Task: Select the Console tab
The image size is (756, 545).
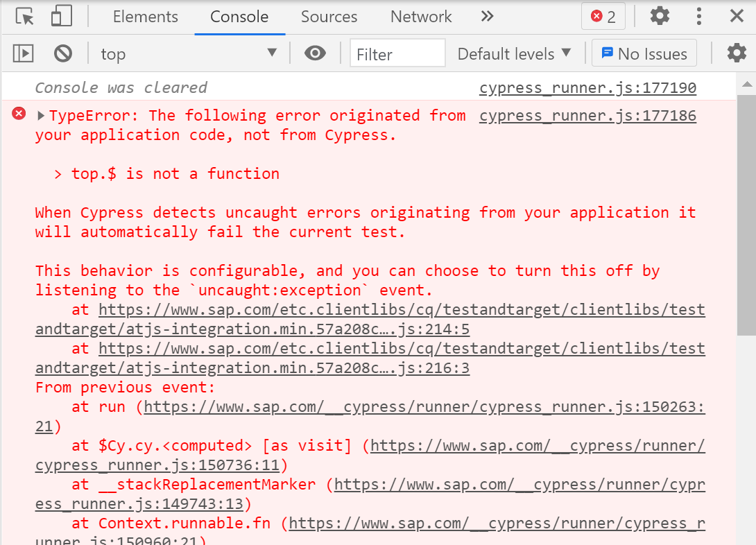Action: tap(239, 17)
